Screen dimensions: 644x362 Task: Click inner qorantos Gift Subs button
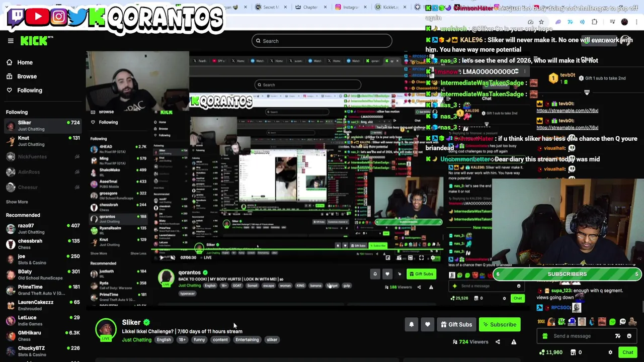click(421, 274)
